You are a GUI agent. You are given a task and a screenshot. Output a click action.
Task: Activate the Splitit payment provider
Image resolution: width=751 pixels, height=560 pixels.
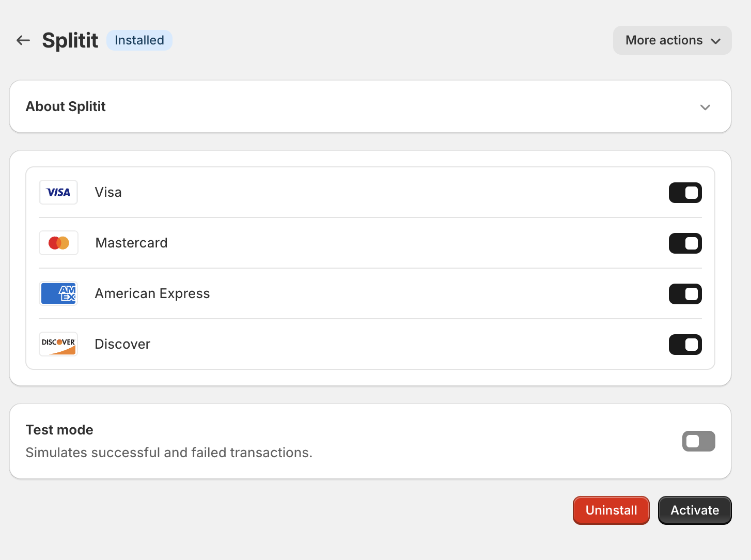click(x=695, y=510)
